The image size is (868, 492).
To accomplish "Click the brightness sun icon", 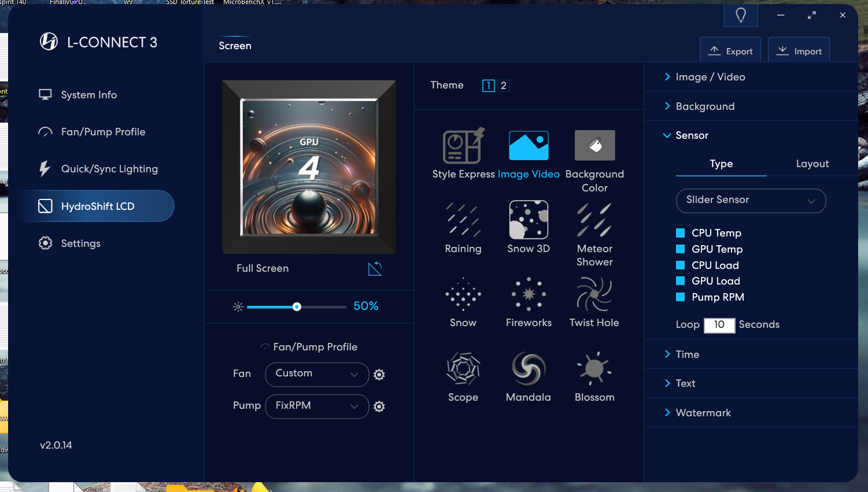I will coord(238,306).
